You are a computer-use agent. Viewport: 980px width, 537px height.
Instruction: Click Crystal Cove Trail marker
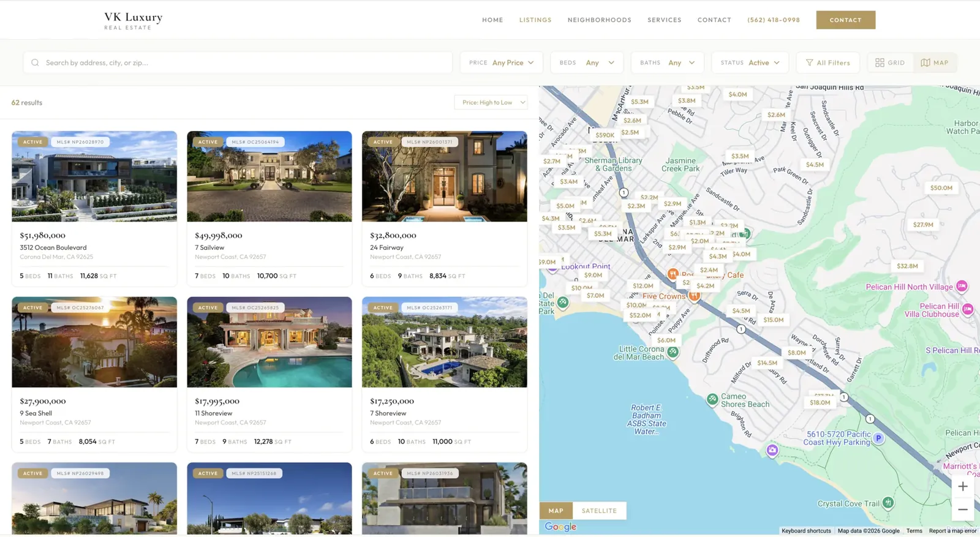[x=888, y=503]
